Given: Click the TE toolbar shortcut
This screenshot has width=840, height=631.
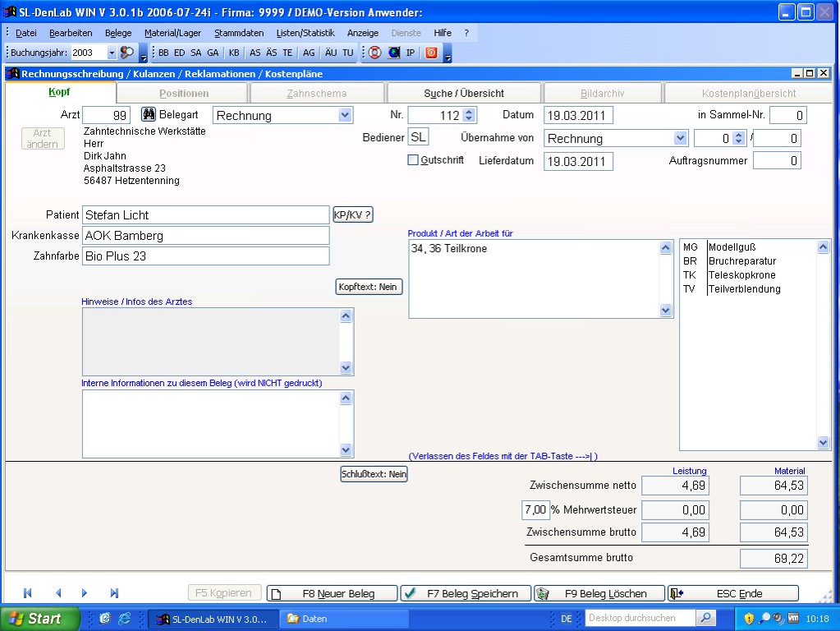Looking at the screenshot, I should pos(287,53).
